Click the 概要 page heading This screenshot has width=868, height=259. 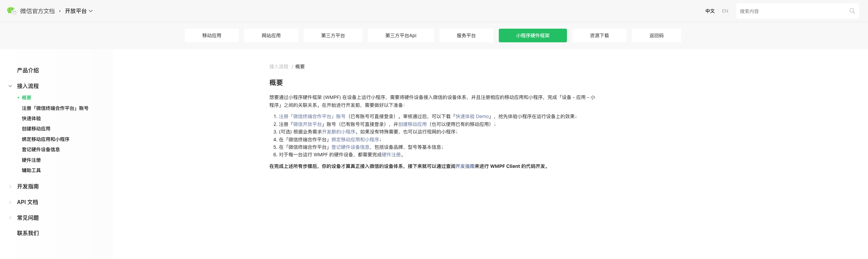tap(276, 83)
